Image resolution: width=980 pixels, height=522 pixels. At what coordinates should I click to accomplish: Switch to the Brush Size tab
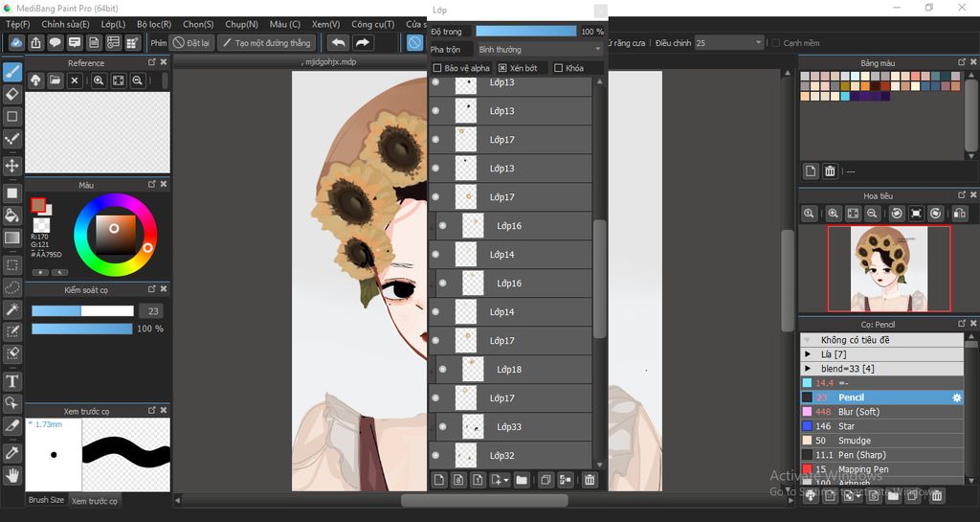46,500
